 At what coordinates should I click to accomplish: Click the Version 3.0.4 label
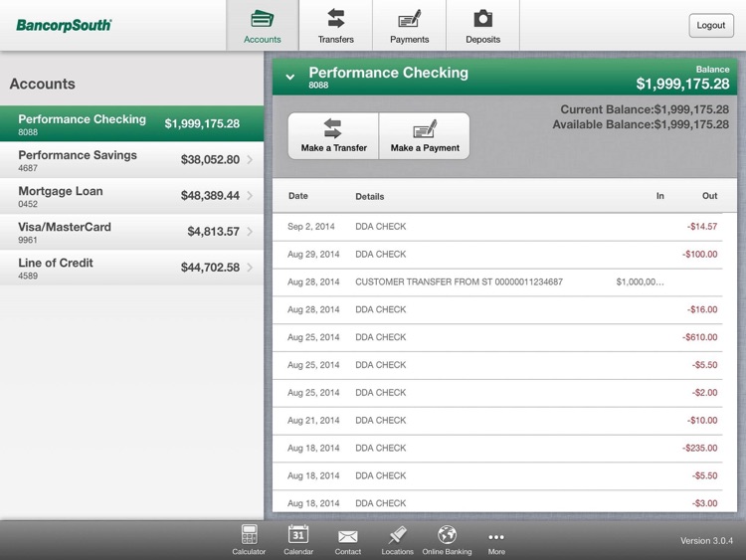tap(706, 541)
